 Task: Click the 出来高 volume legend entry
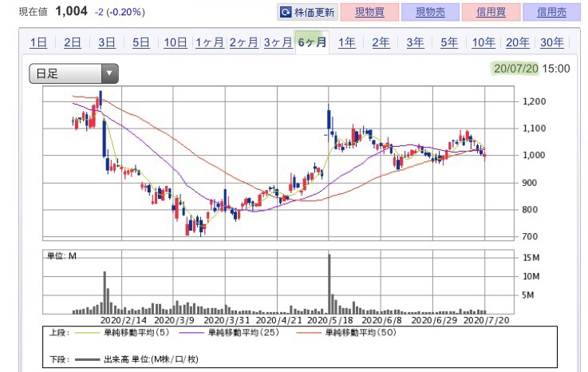point(136,359)
